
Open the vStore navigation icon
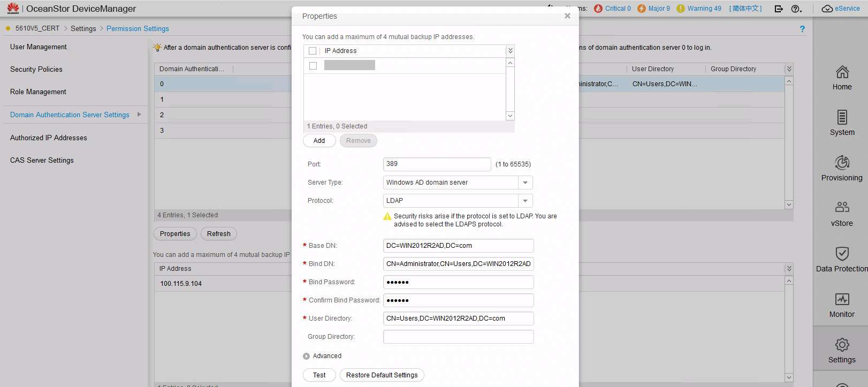pyautogui.click(x=842, y=207)
